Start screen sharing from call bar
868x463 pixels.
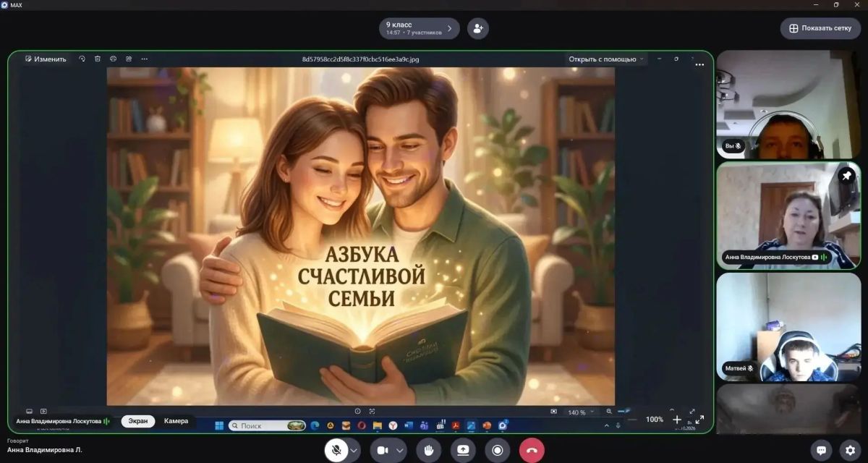coord(463,450)
